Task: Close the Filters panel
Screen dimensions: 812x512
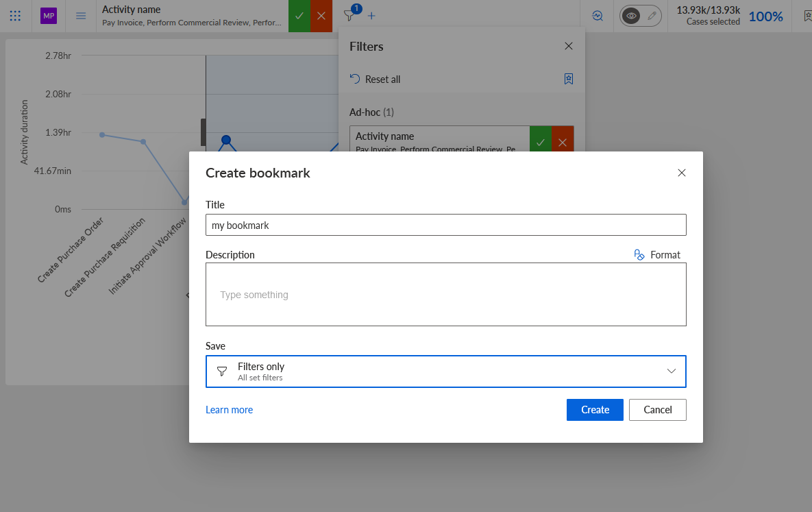Action: tap(569, 46)
